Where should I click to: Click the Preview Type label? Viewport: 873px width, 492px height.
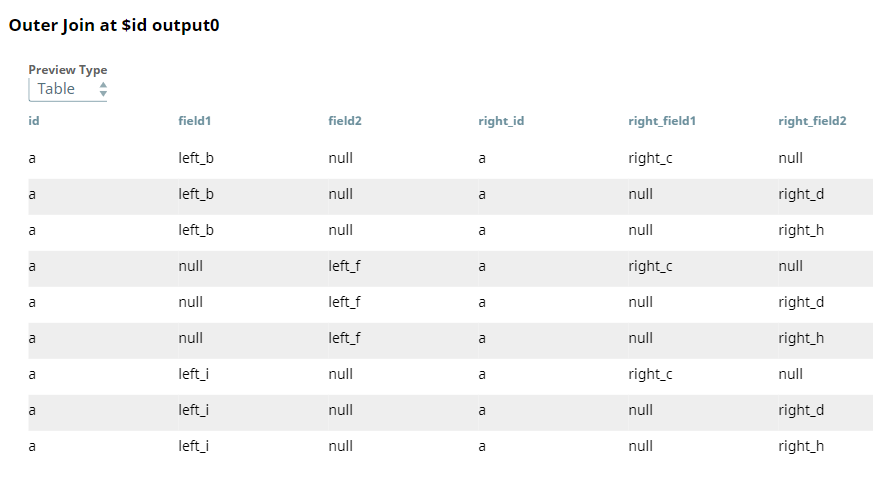pyautogui.click(x=67, y=70)
